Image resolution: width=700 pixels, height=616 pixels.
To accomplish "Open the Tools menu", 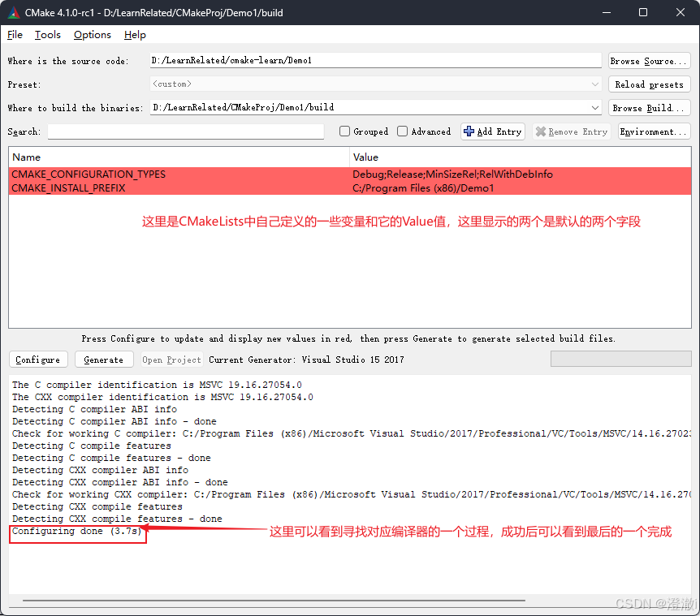I will (x=47, y=35).
